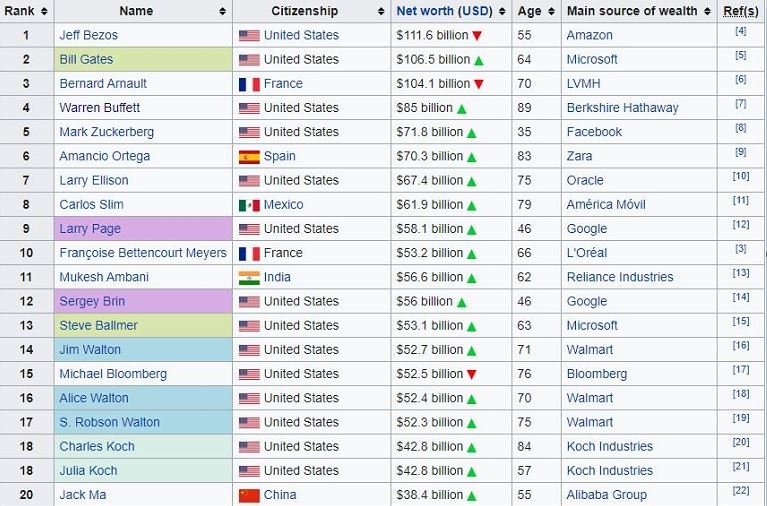The width and height of the screenshot is (767, 506).
Task: Open S. Robson Walton article link
Action: [110, 422]
